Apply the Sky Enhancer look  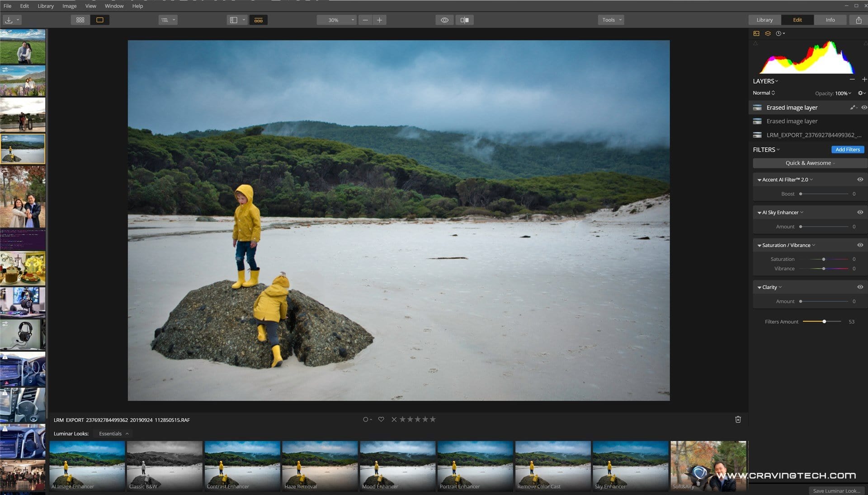(631, 466)
